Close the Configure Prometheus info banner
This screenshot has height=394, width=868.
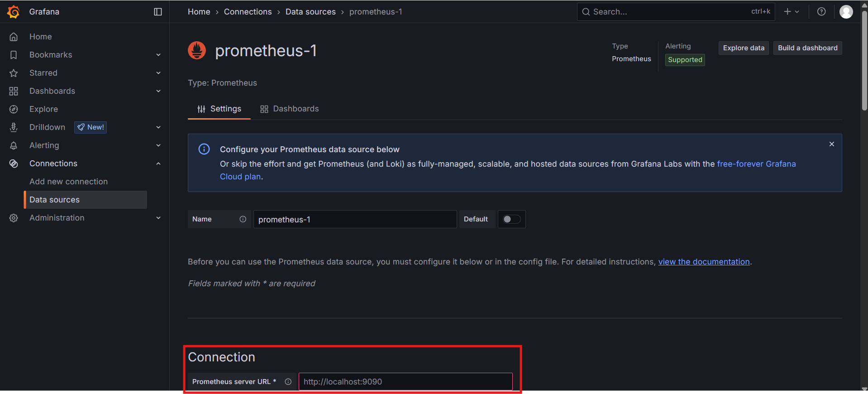832,144
